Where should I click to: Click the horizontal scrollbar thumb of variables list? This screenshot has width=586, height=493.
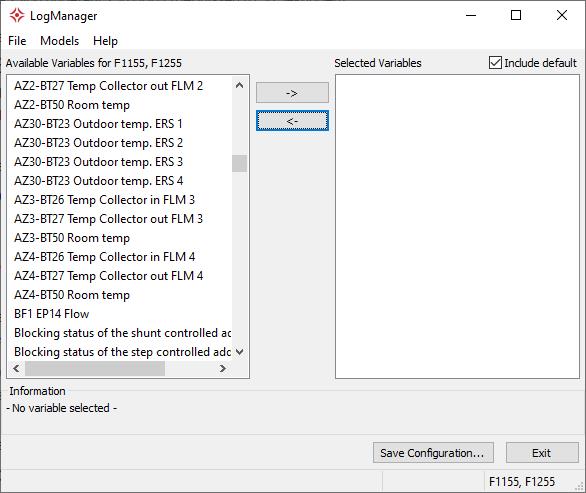pyautogui.click(x=95, y=369)
